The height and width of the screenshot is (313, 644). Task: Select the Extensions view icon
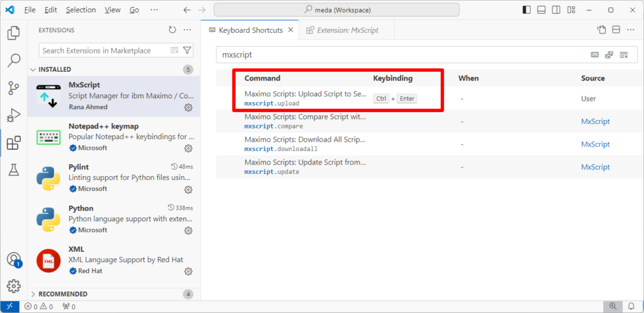[x=14, y=143]
